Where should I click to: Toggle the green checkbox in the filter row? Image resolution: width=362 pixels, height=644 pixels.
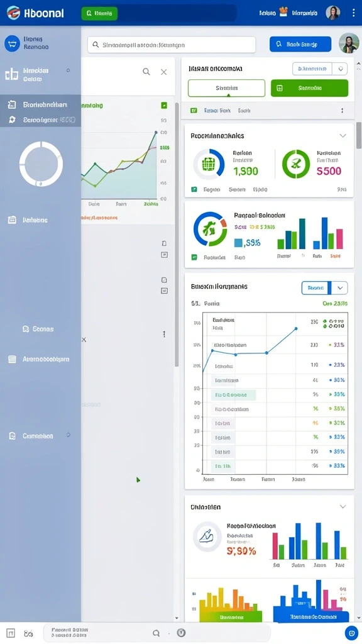click(194, 111)
